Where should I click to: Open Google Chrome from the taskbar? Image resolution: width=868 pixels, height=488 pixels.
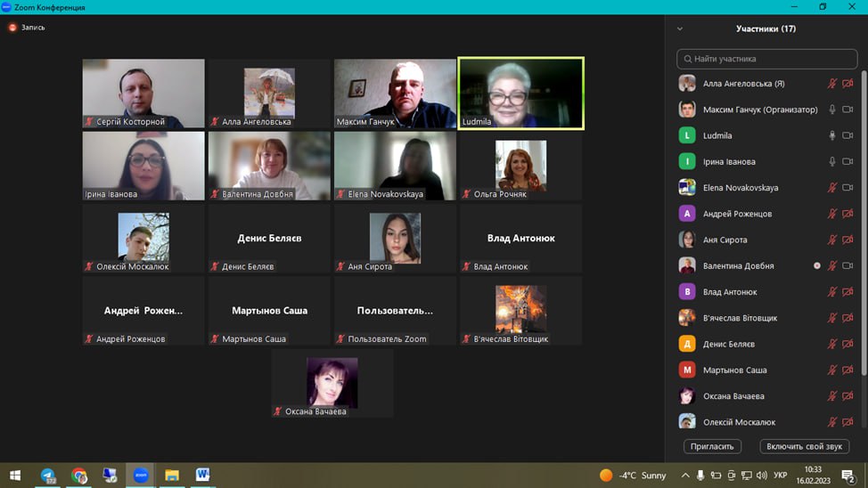(x=79, y=476)
